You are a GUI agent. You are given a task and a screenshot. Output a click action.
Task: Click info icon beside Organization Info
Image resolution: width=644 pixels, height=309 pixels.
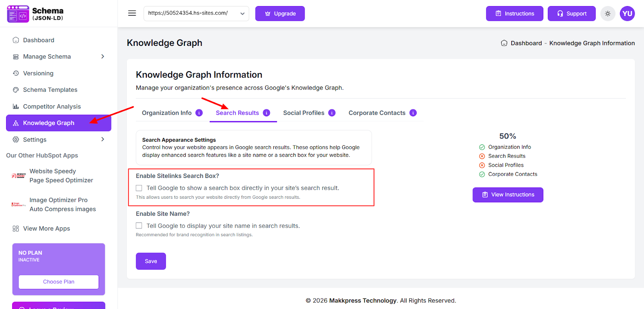coord(199,113)
